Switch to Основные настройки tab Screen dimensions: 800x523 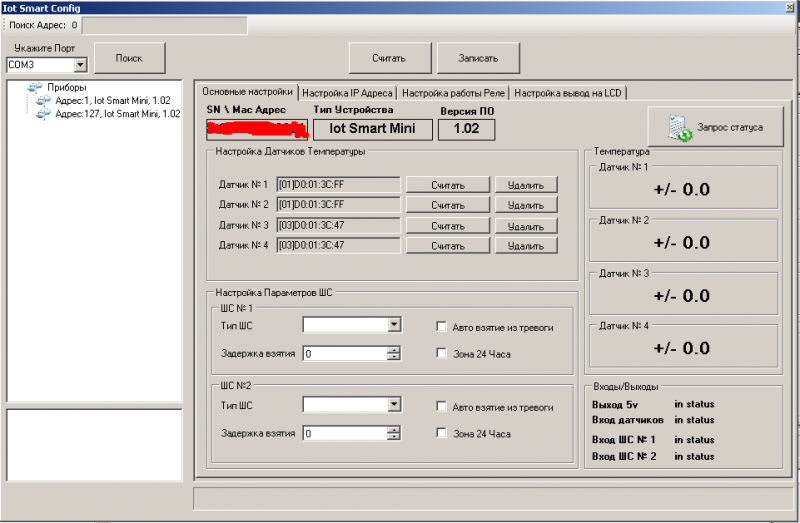pyautogui.click(x=247, y=92)
